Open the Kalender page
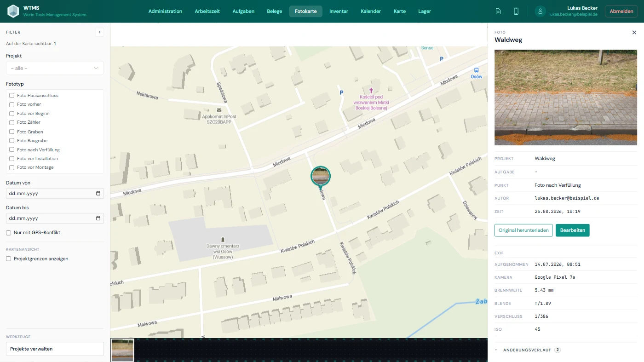The image size is (644, 362). click(371, 11)
